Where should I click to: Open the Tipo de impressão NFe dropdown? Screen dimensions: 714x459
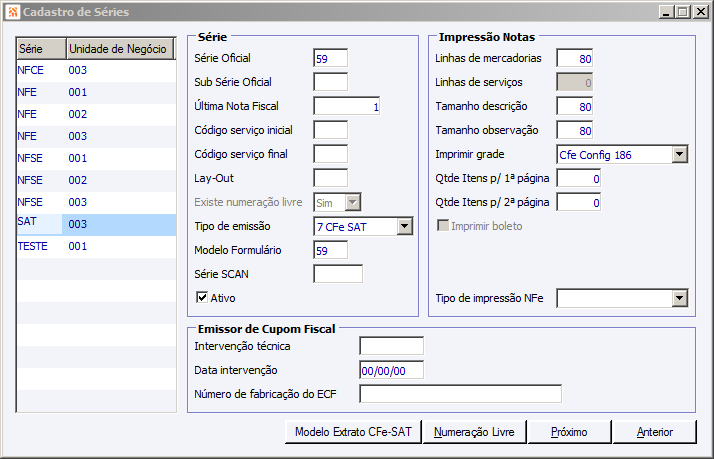pyautogui.click(x=679, y=298)
